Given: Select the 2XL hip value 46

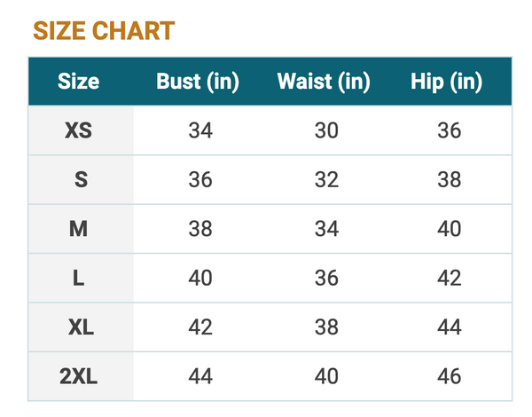Looking at the screenshot, I should pyautogui.click(x=450, y=376).
